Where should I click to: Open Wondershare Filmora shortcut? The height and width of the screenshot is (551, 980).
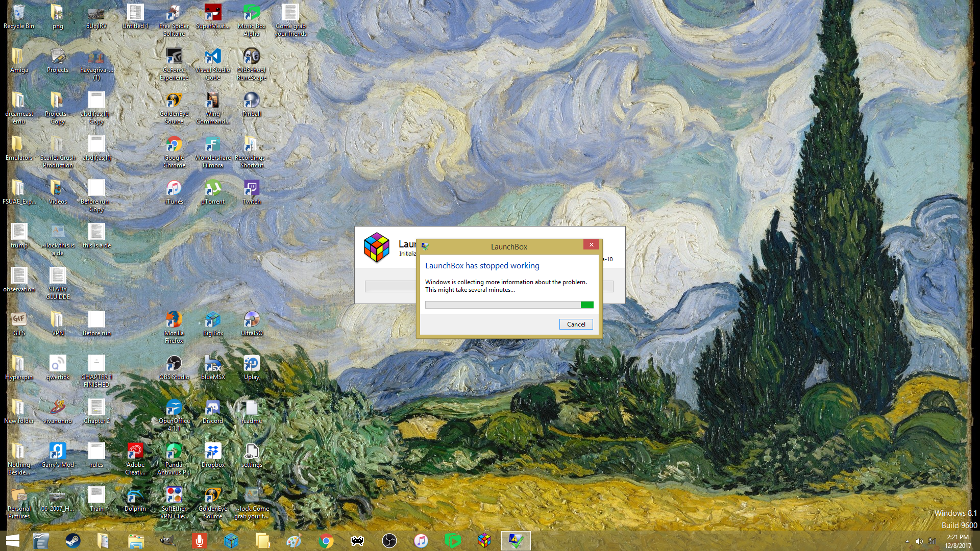213,152
